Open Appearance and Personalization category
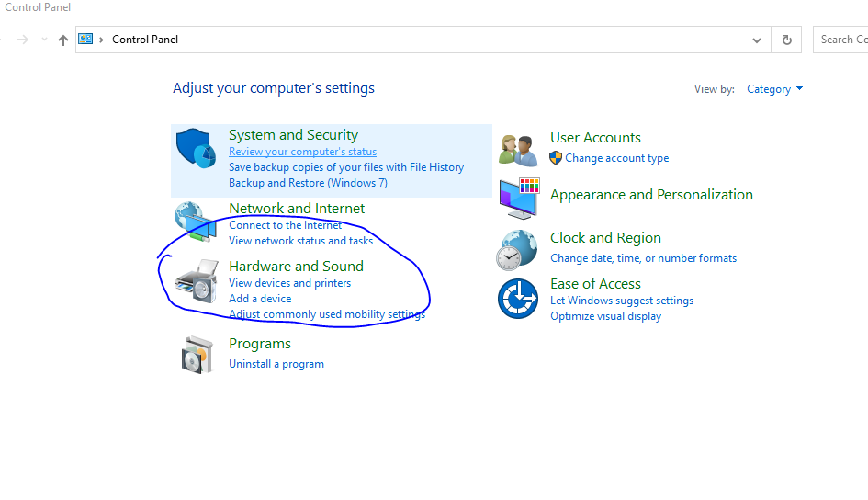Screen dimensions: 868x500 (x=651, y=194)
